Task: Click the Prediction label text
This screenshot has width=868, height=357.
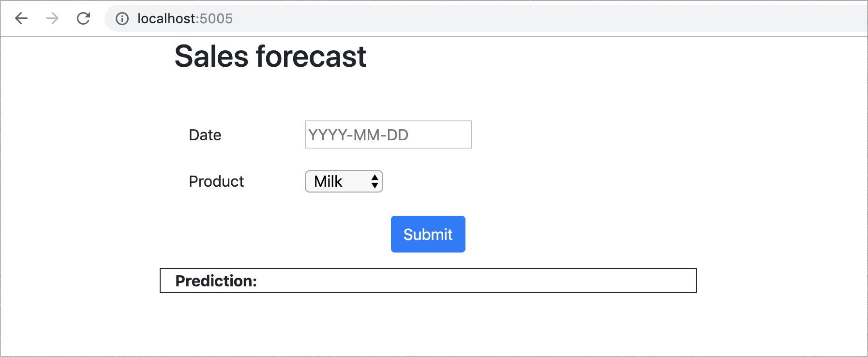Action: [216, 281]
